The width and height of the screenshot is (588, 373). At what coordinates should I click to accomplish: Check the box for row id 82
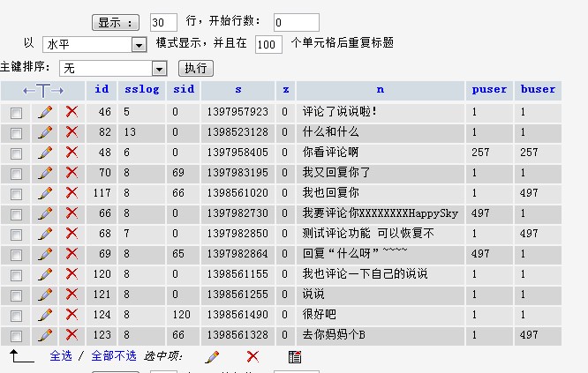tap(16, 133)
